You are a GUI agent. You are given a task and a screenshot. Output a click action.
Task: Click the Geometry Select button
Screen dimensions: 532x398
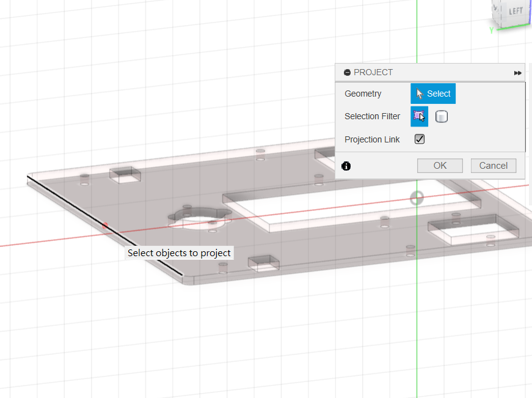(433, 94)
